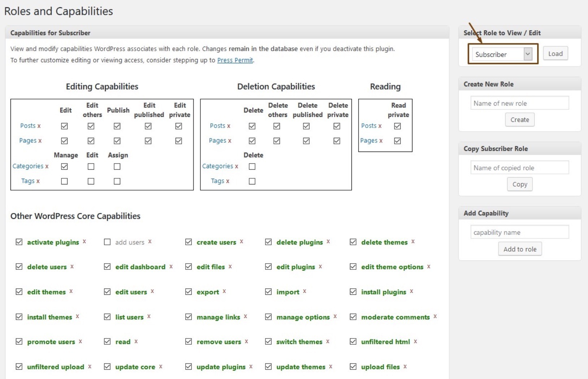
Task: Click the x beside edit files
Action: pos(230,267)
